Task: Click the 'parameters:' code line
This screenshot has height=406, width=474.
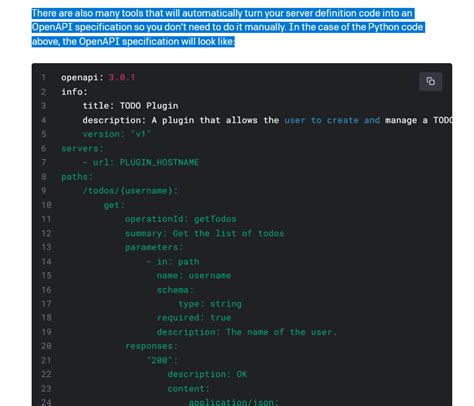Action: pos(154,247)
